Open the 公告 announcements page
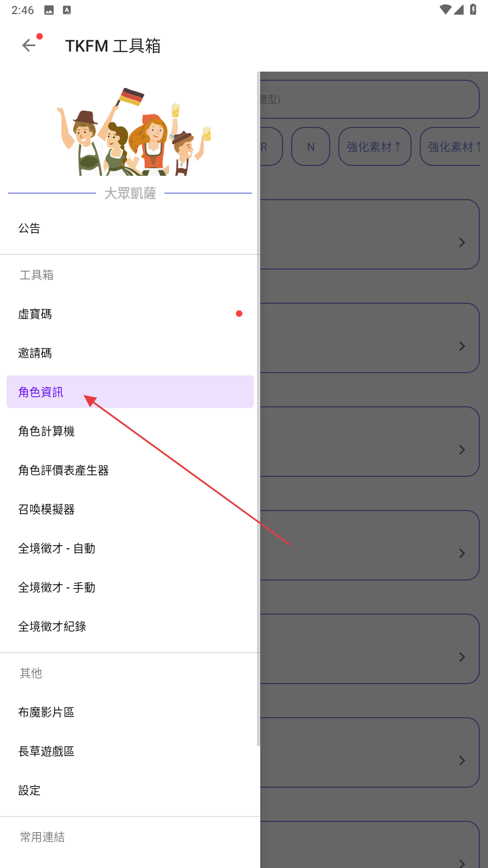This screenshot has height=868, width=488. [x=130, y=228]
